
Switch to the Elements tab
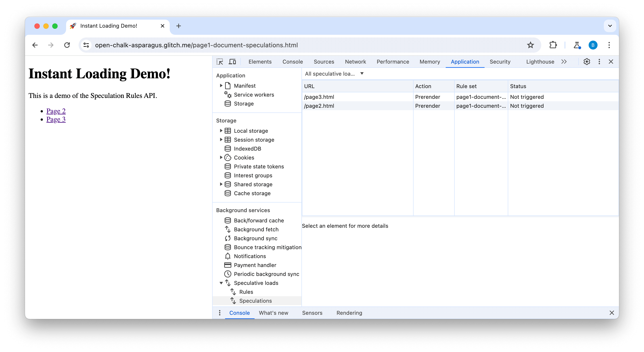(x=259, y=62)
